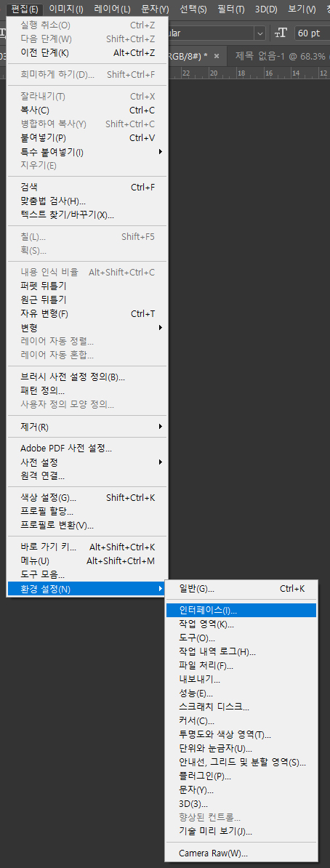Open 투명도와 색상 영역(T)... preferences
The width and height of the screenshot is (330, 868).
(241, 734)
